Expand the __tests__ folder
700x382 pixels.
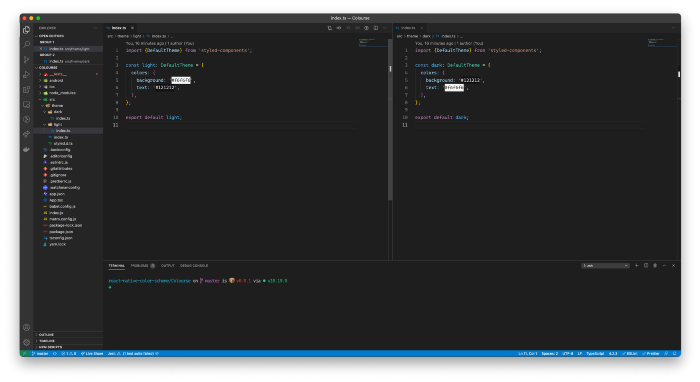pyautogui.click(x=68, y=74)
